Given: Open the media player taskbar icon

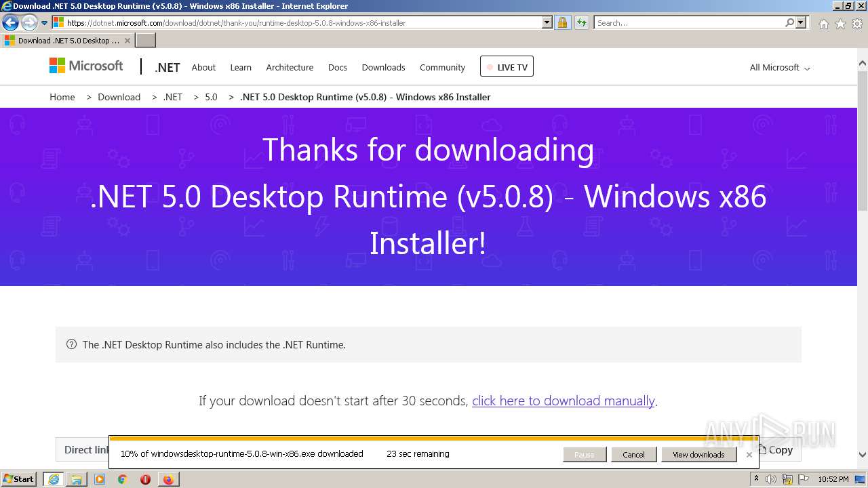Looking at the screenshot, I should [100, 479].
